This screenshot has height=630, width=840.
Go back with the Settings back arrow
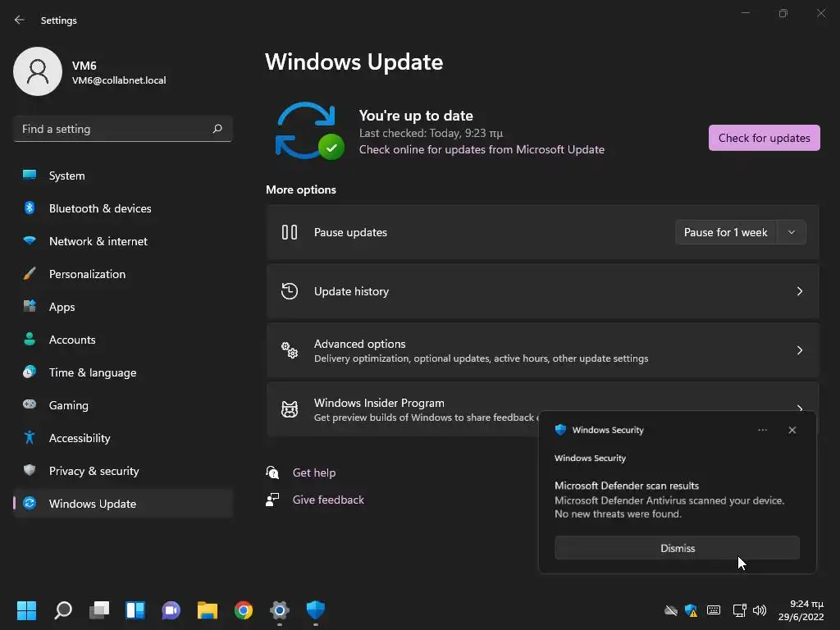(20, 20)
